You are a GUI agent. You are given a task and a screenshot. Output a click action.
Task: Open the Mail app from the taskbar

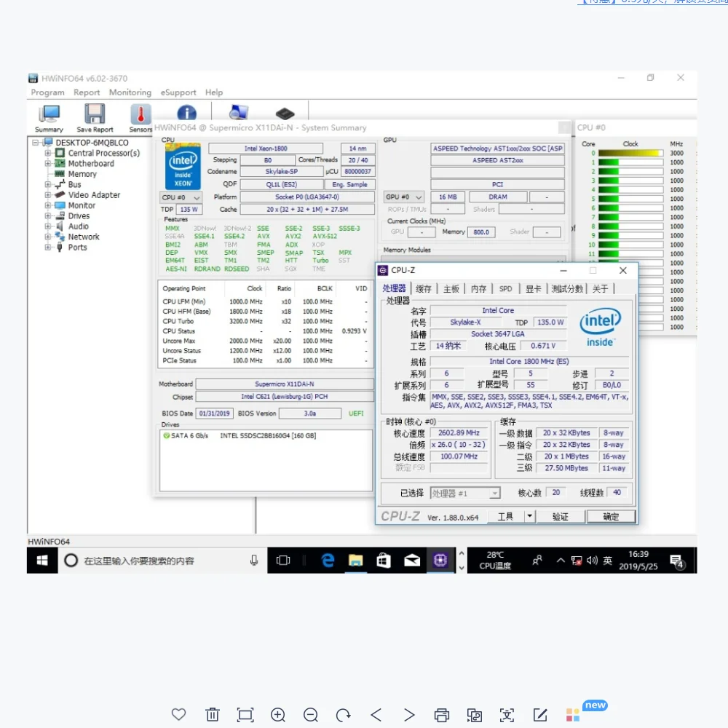(x=412, y=561)
